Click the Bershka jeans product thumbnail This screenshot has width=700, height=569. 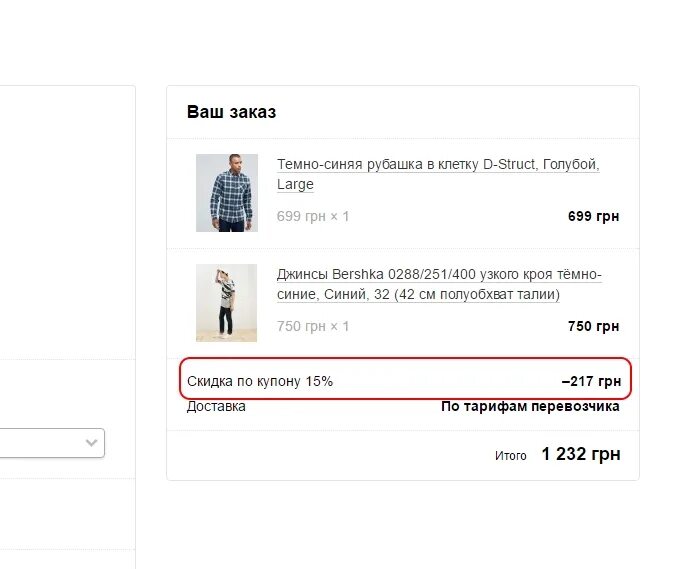click(x=227, y=303)
